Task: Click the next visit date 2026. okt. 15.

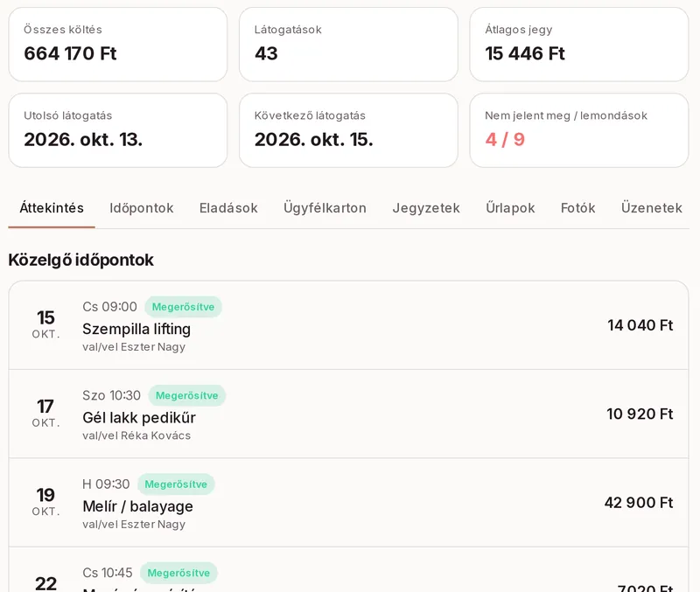Action: [x=314, y=140]
